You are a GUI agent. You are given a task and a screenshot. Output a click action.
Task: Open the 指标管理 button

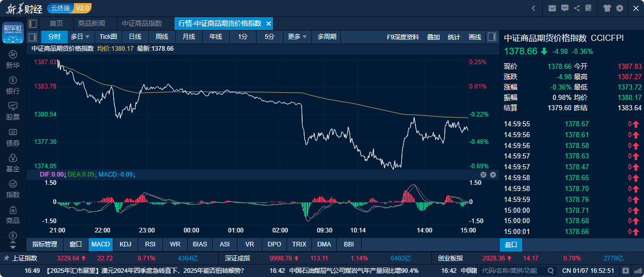44,244
